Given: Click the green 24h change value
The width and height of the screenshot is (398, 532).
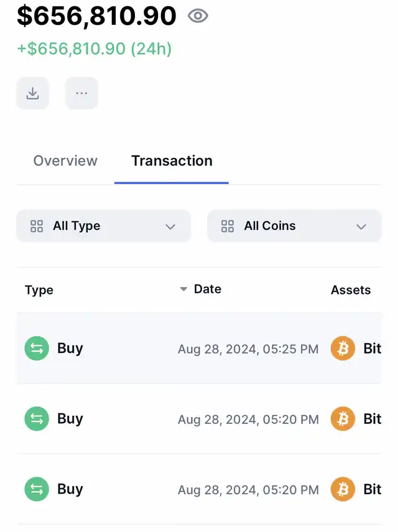Looking at the screenshot, I should [x=94, y=48].
